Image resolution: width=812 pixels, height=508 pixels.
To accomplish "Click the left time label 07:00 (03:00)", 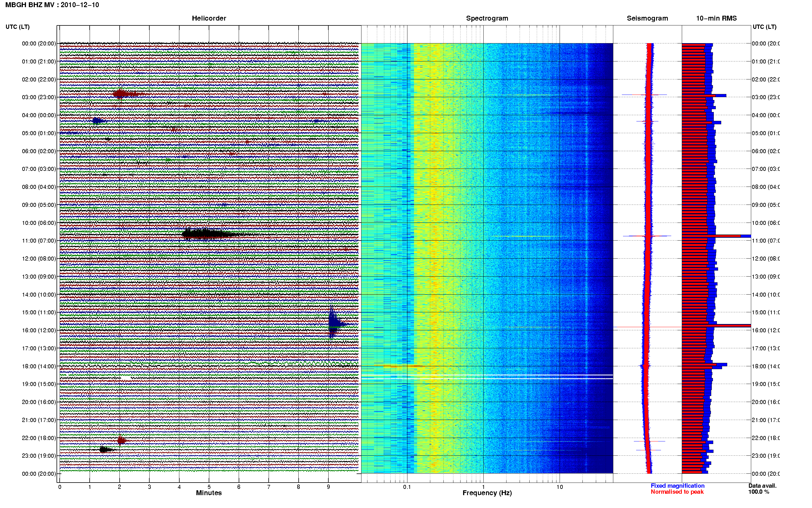I will point(39,169).
